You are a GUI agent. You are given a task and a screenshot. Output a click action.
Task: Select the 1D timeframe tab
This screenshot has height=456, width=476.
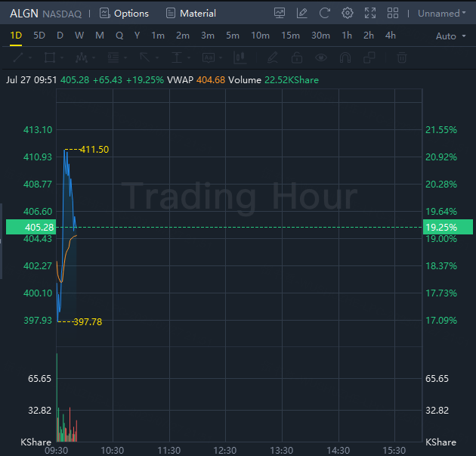[16, 36]
